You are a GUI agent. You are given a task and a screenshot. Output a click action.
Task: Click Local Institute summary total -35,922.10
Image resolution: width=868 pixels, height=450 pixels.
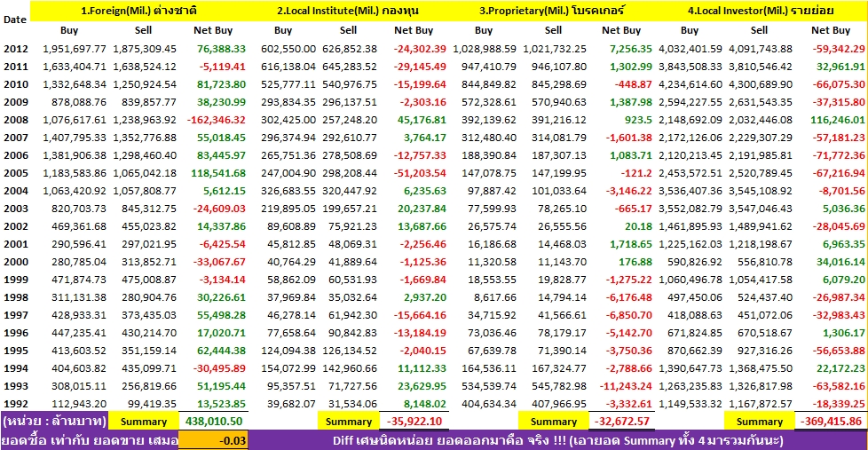pos(414,422)
